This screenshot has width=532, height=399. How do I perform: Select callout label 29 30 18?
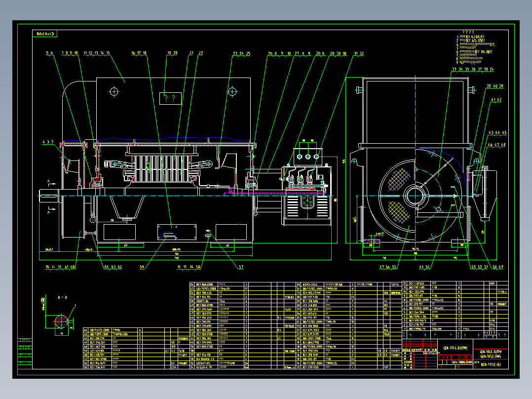coord(338,53)
